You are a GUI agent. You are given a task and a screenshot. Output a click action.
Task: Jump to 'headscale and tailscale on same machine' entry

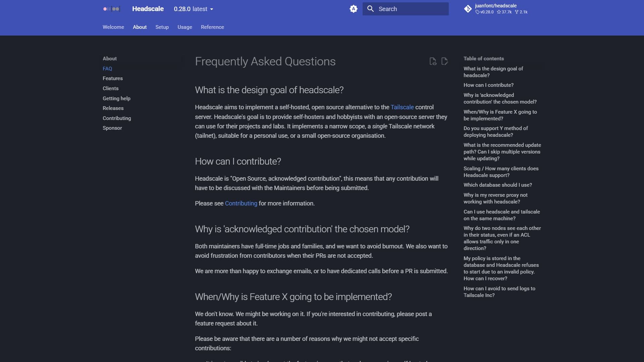502,215
